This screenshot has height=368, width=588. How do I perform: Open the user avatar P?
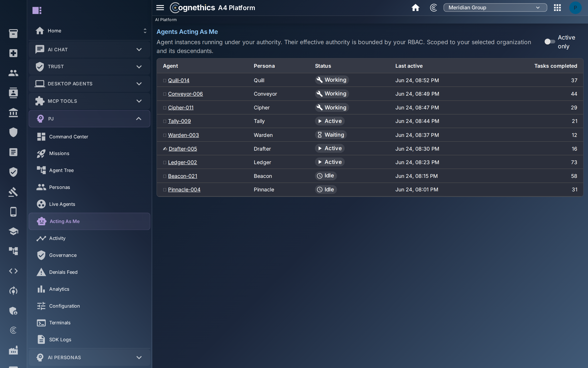point(575,8)
